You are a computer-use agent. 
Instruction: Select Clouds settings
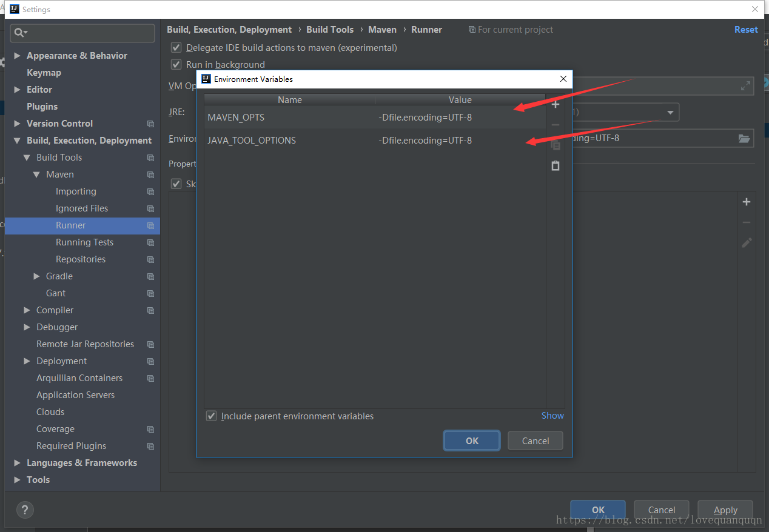50,412
